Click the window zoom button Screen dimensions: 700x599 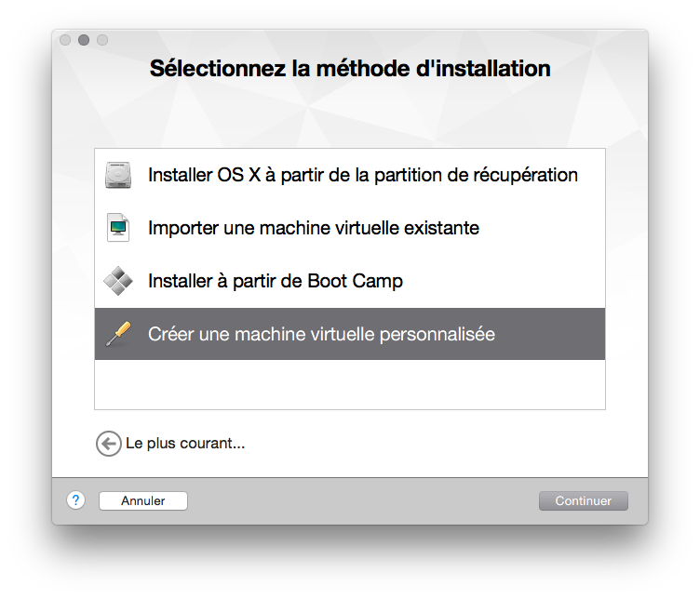pyautogui.click(x=102, y=40)
